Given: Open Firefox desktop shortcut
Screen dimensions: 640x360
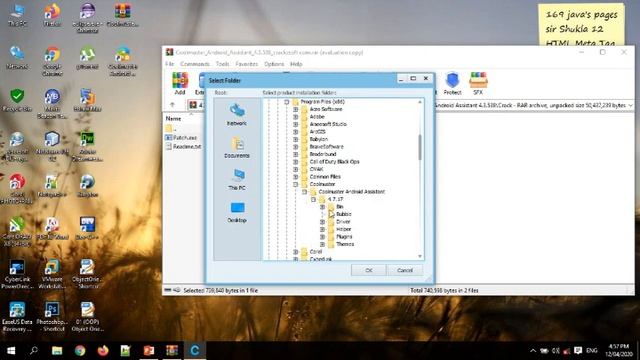Looking at the screenshot, I should point(52,15).
